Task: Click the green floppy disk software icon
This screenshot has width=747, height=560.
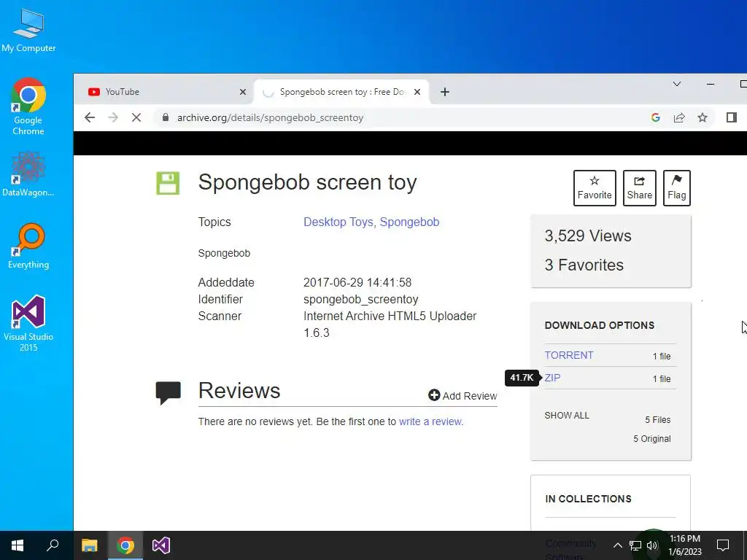Action: [168, 183]
